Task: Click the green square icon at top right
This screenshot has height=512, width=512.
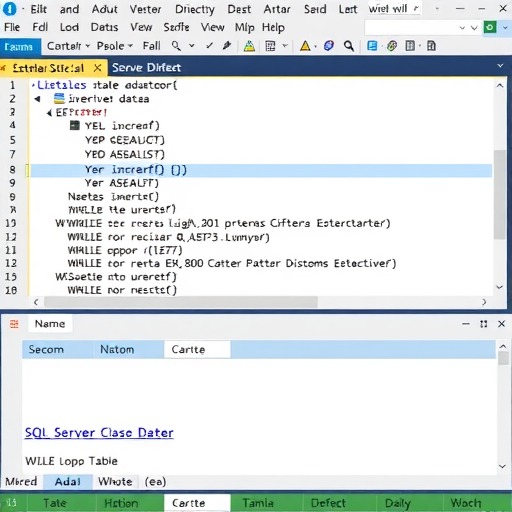Action: (x=490, y=27)
